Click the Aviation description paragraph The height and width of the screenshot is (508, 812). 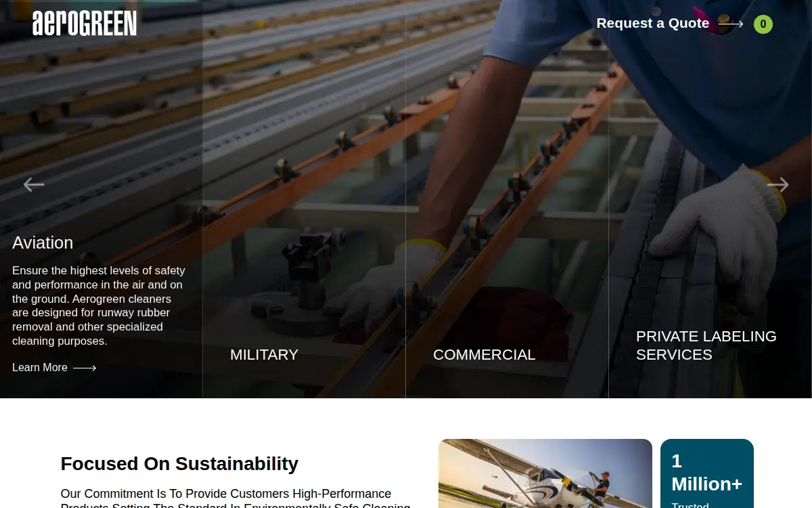pyautogui.click(x=99, y=306)
